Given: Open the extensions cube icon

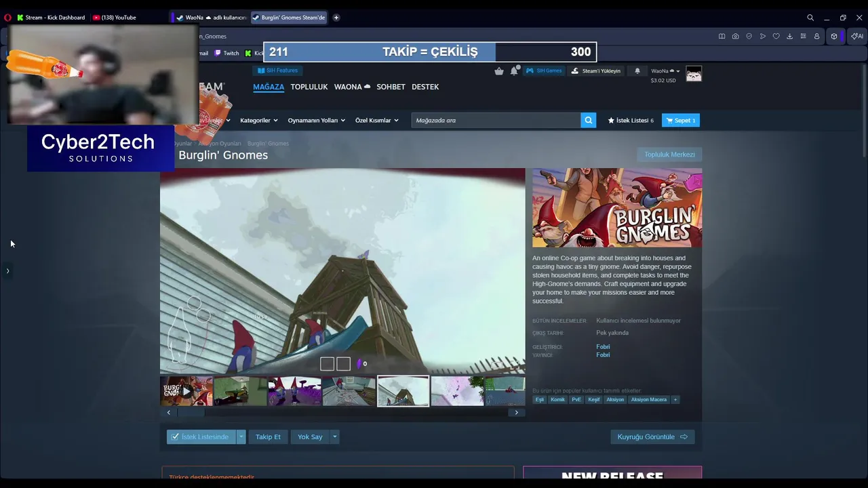Looking at the screenshot, I should (x=834, y=36).
